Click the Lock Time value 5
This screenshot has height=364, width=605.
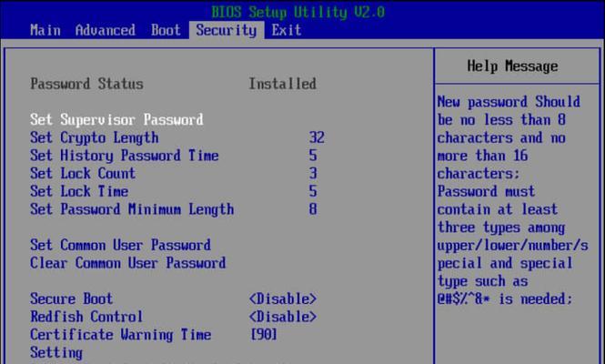pyautogui.click(x=313, y=191)
